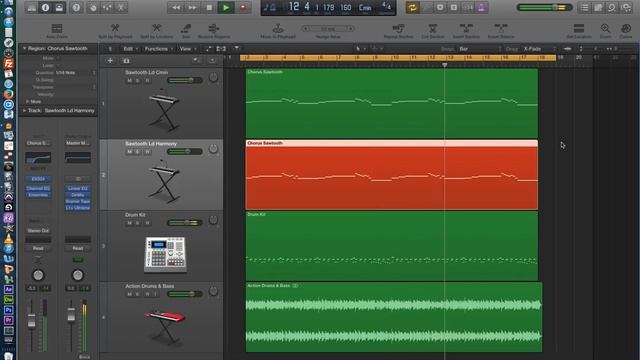The image size is (640, 360).
Task: Toggle the metronome click button
Action: [481, 7]
